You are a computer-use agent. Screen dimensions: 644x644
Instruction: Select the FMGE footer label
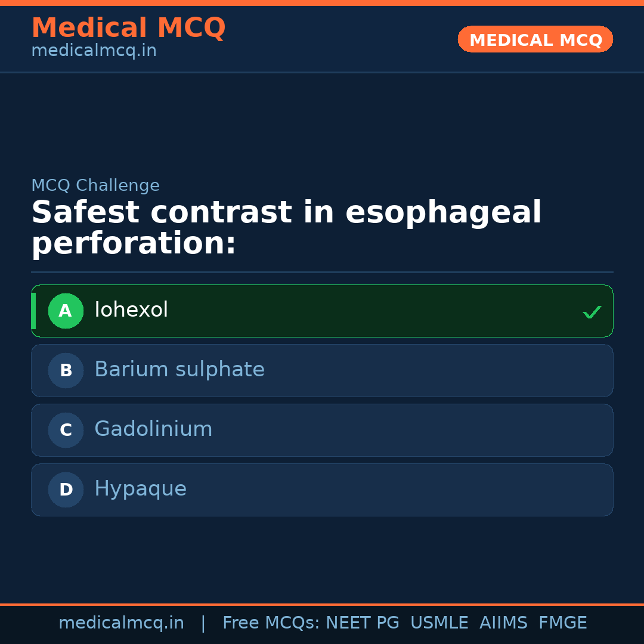pos(562,623)
